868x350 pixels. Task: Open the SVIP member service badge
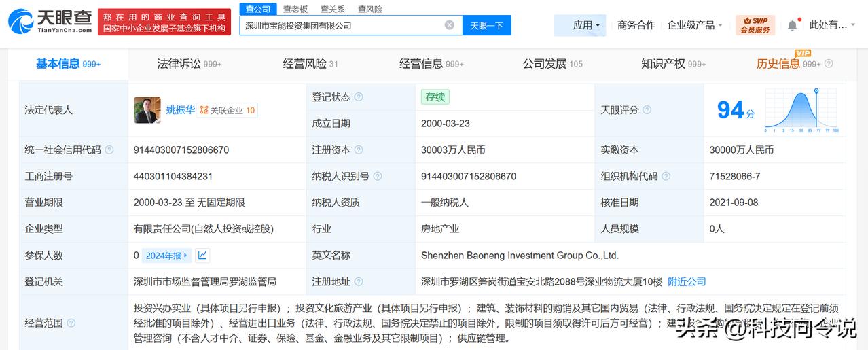[755, 25]
